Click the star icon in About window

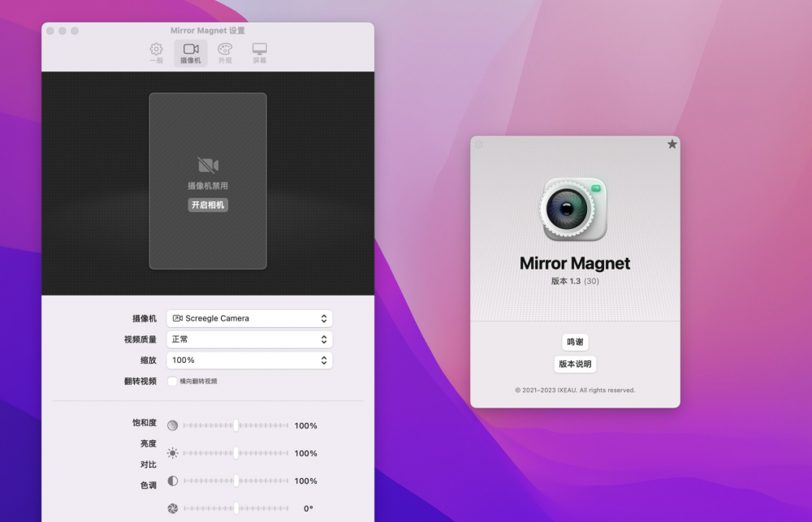(672, 144)
